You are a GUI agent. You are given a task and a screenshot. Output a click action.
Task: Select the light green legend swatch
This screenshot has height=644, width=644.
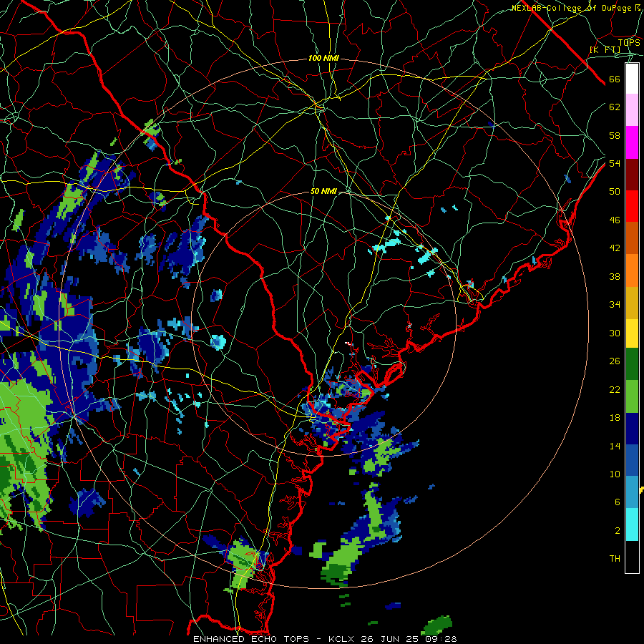(632, 396)
